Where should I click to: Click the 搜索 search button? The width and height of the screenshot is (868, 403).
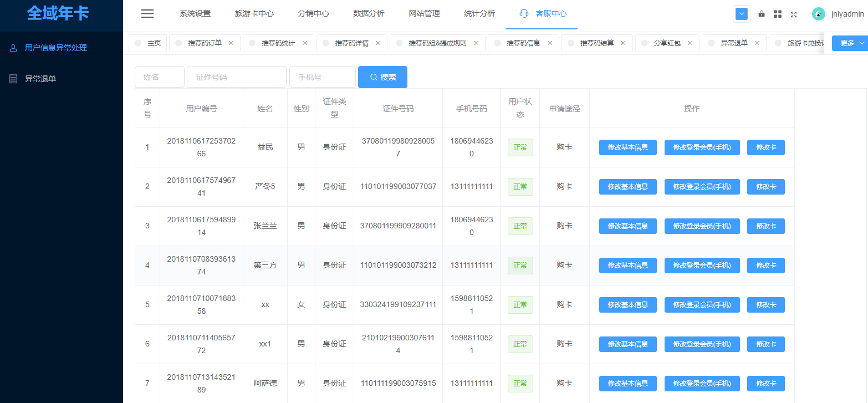tap(382, 77)
